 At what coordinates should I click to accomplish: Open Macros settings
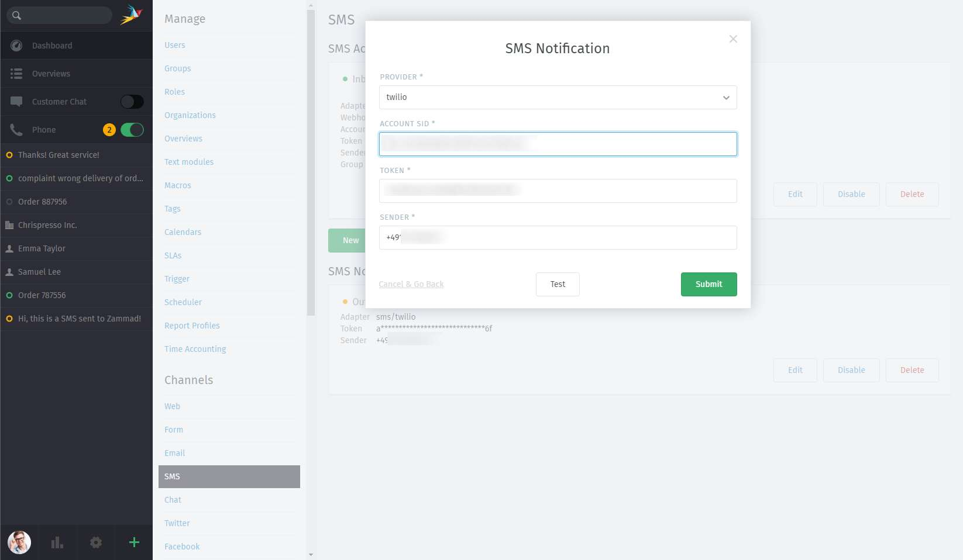(x=178, y=185)
